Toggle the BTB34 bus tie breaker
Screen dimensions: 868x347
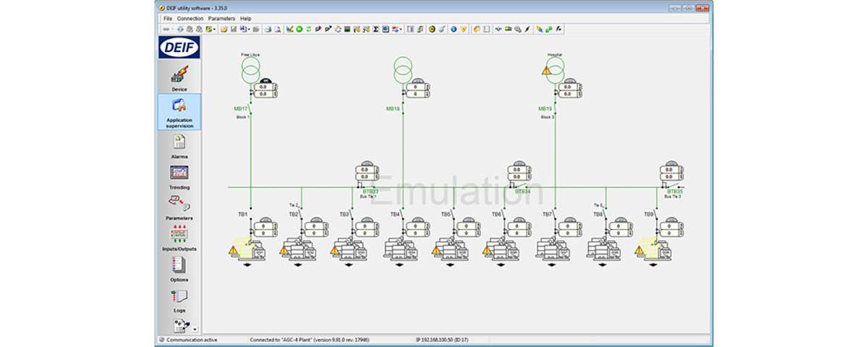coord(522,187)
